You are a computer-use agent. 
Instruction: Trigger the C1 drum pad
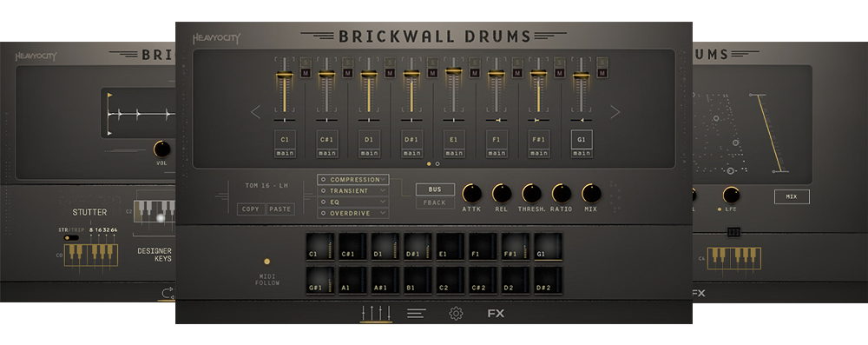(x=320, y=247)
